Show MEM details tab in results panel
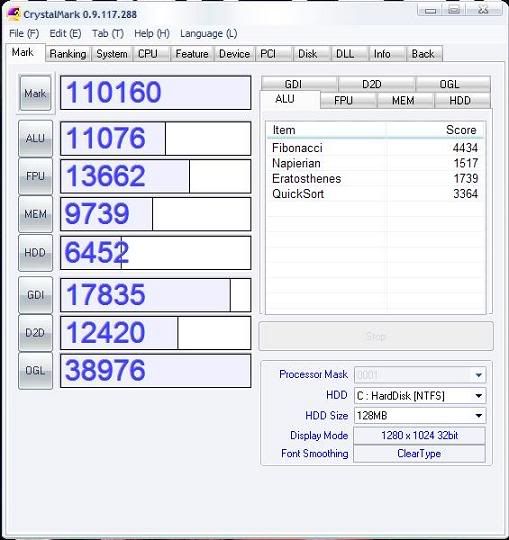Screen dimensions: 509x540 point(406,101)
